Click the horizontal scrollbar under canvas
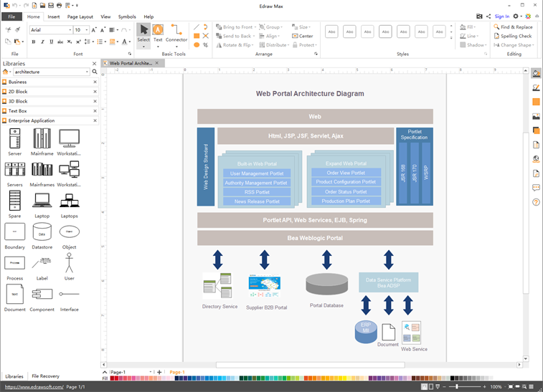543x392 pixels. [x=311, y=365]
